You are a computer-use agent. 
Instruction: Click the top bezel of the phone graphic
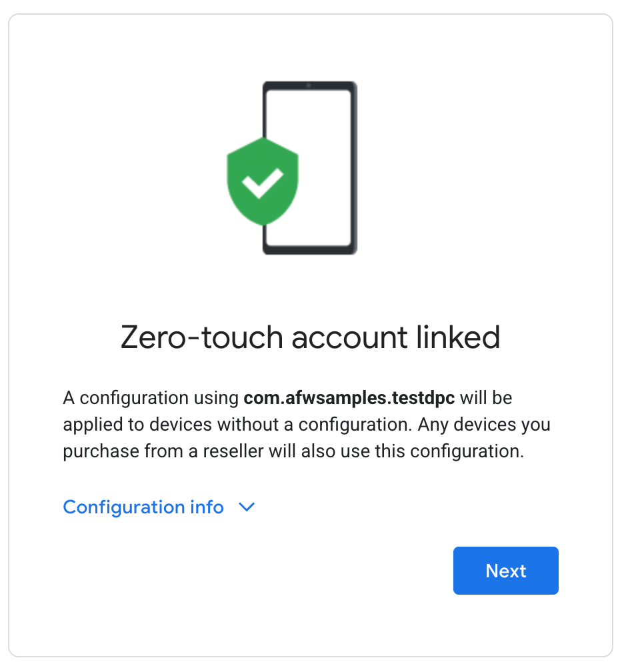[310, 85]
